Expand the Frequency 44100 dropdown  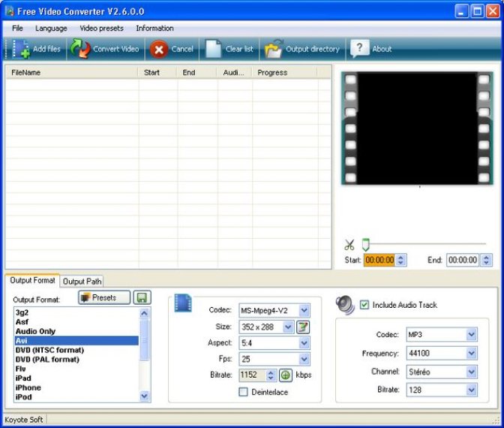tap(472, 354)
